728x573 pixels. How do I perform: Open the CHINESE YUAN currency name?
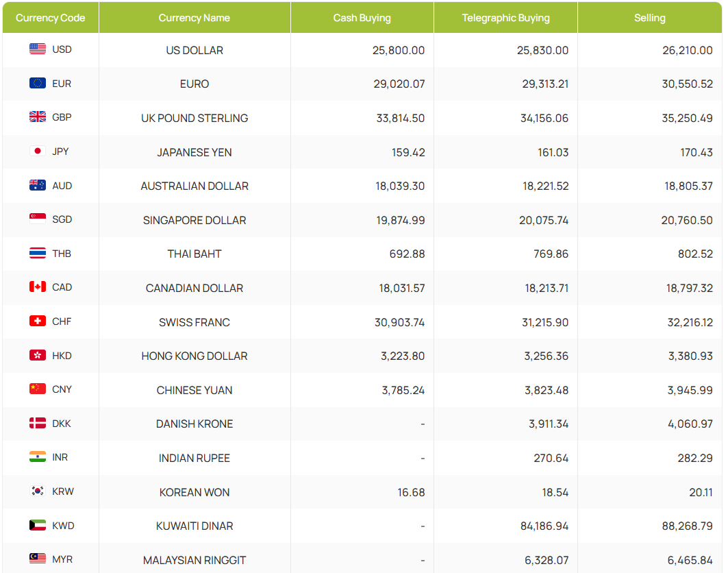pyautogui.click(x=194, y=391)
